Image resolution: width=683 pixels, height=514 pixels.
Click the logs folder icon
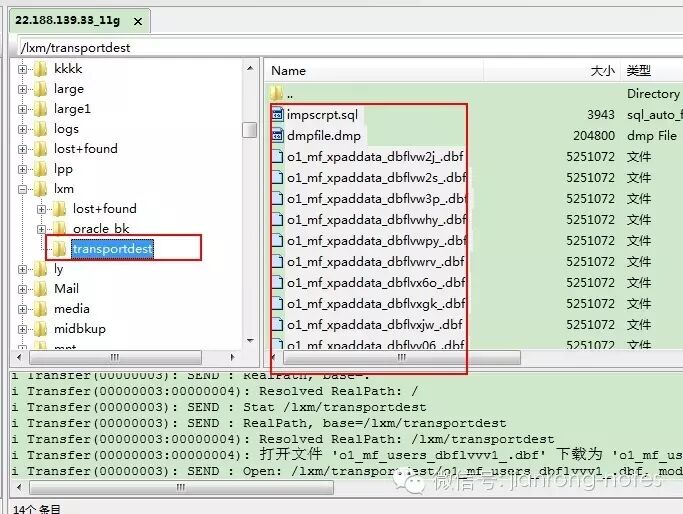click(41, 129)
